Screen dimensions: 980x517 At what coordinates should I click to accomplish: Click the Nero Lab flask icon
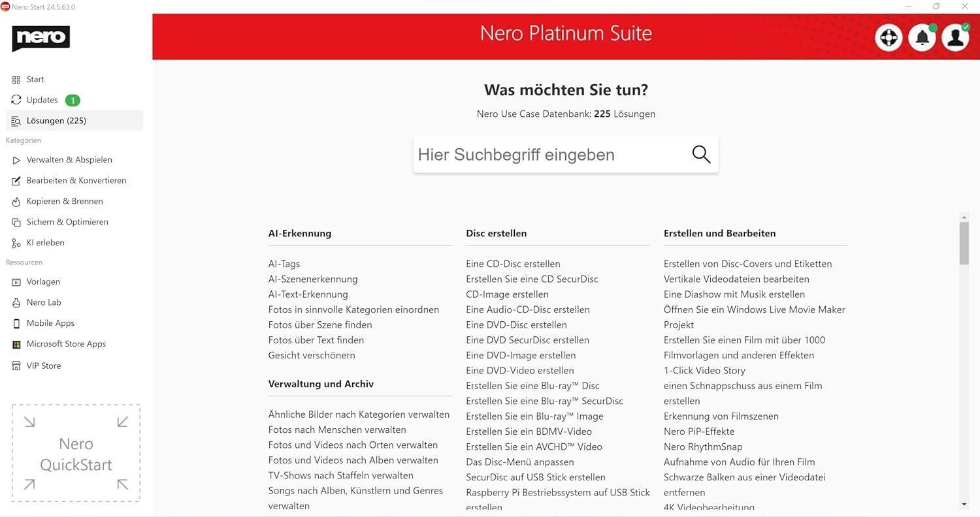click(16, 303)
